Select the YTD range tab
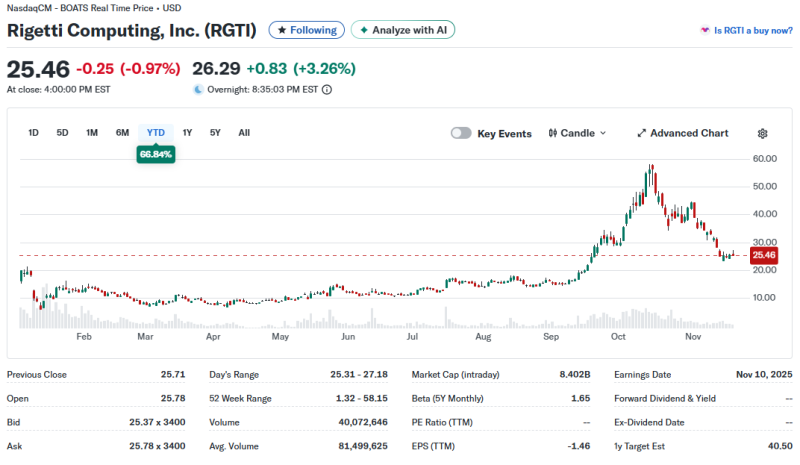Viewport: 800px width, 465px height. (x=156, y=133)
